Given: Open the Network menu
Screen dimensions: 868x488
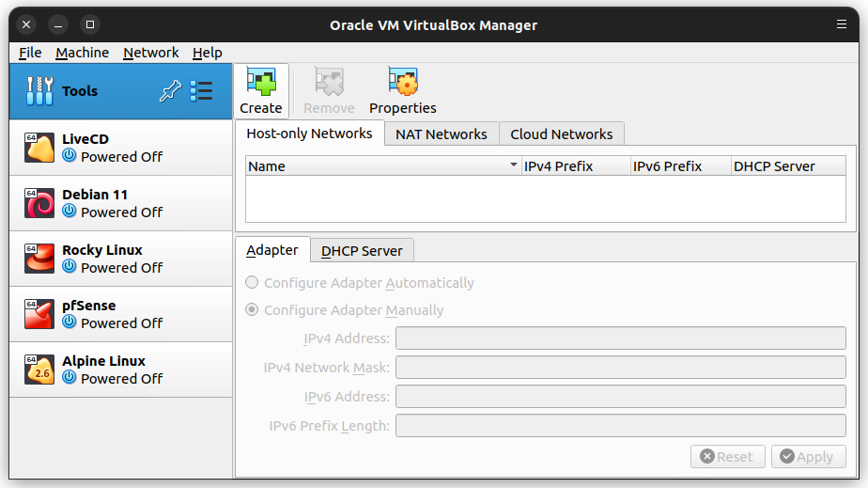Looking at the screenshot, I should (150, 53).
